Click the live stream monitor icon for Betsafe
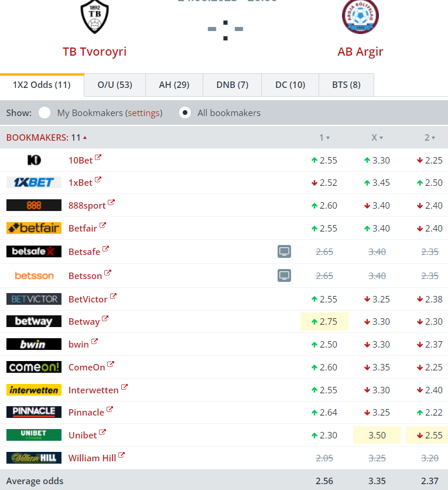Viewport: 448px width, 490px height. (284, 251)
